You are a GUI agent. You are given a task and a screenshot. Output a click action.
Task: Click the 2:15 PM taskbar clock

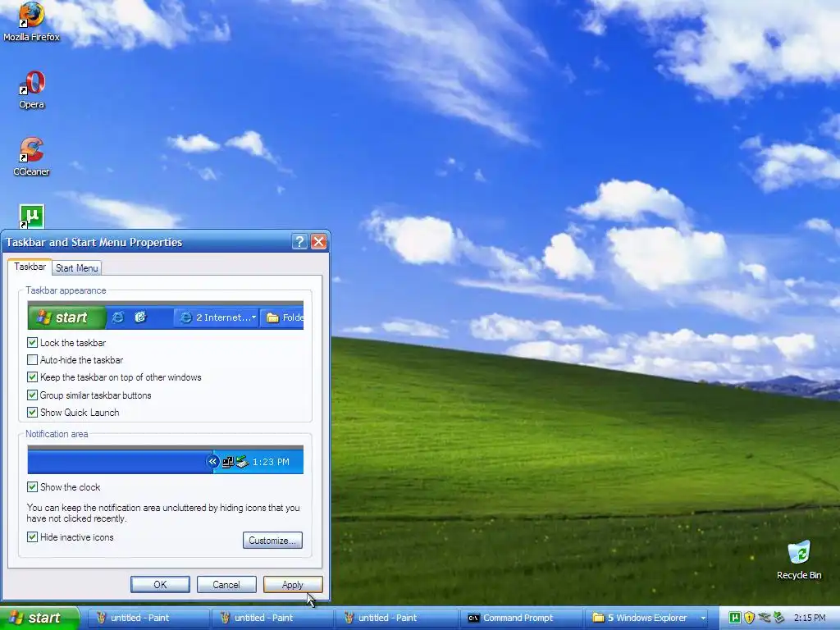click(x=810, y=618)
